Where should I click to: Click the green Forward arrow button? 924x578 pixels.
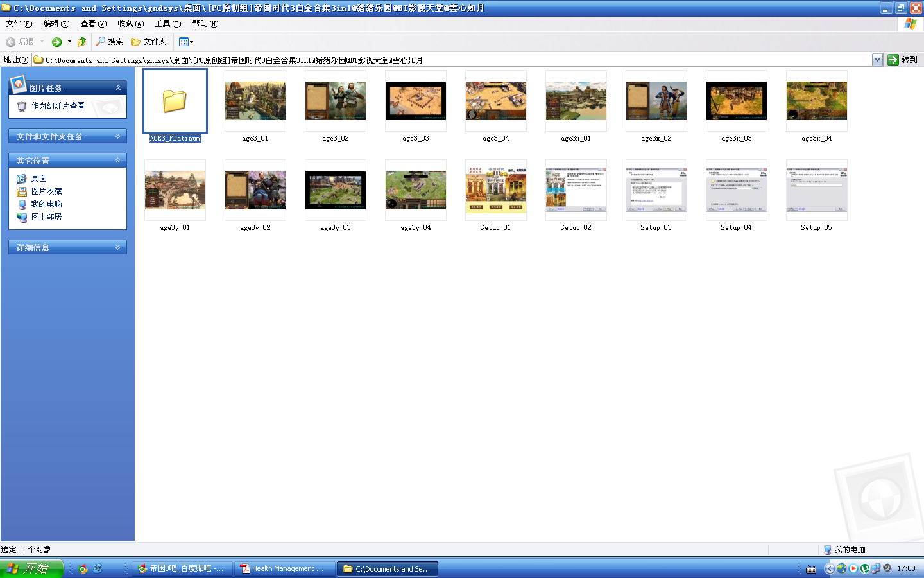point(56,42)
